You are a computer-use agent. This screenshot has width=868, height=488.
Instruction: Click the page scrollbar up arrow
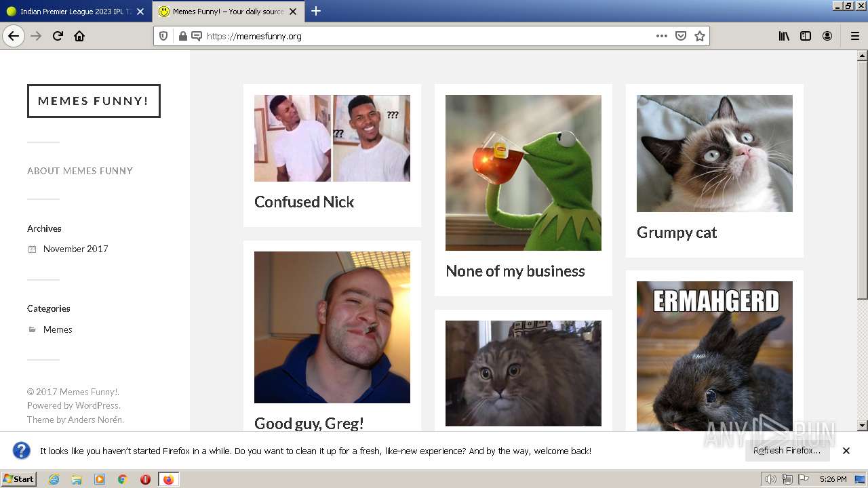[863, 56]
